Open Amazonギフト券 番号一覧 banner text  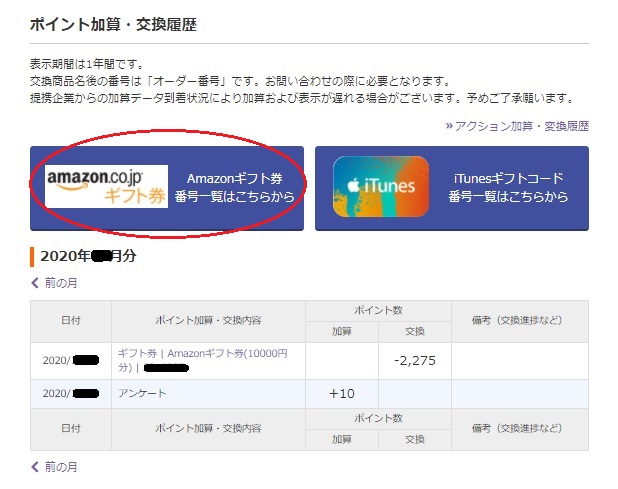point(235,188)
